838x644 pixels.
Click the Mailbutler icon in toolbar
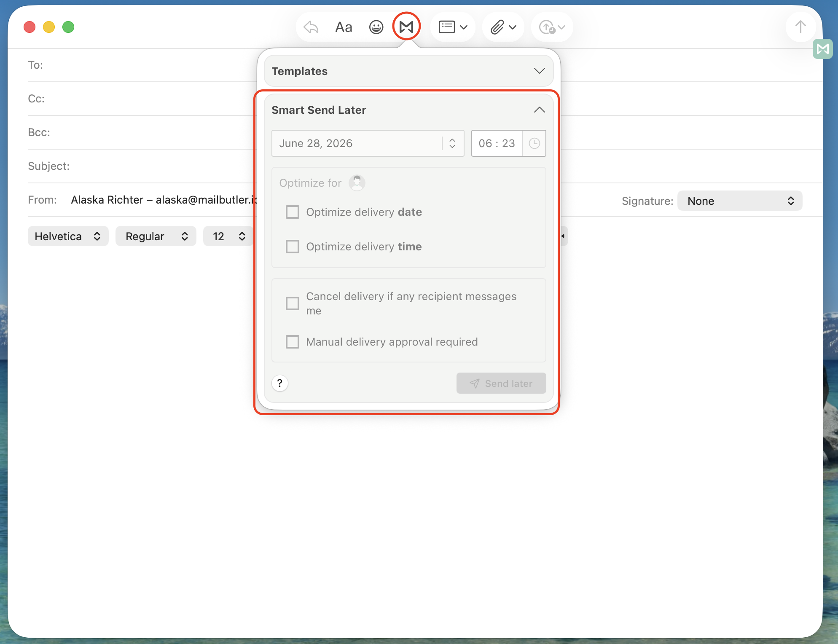click(406, 27)
